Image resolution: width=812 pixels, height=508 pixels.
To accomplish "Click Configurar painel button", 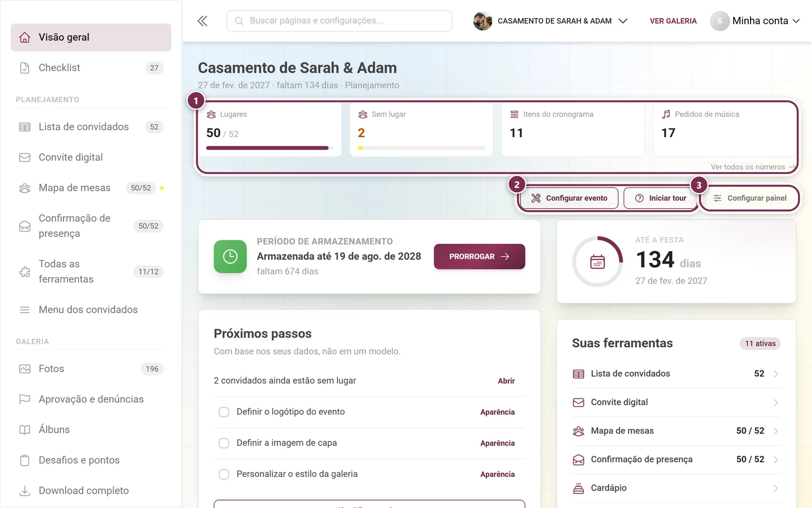I will pyautogui.click(x=749, y=198).
